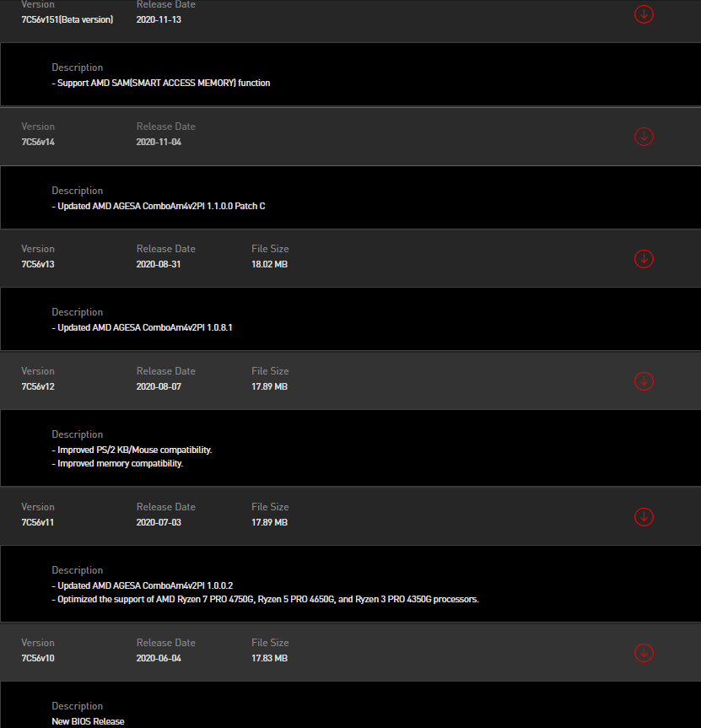
Task: Click the 18.02 MB file size
Action: 270,264
